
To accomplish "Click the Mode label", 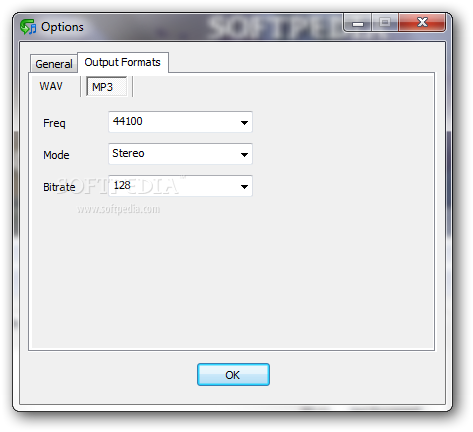I will [x=56, y=155].
